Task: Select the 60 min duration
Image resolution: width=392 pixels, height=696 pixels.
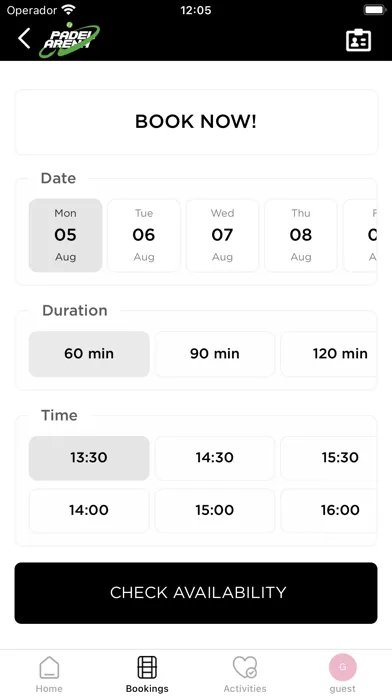Action: click(89, 354)
